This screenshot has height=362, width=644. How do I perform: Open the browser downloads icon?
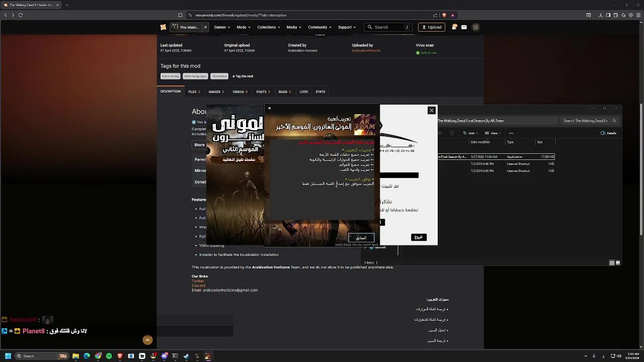pos(600,15)
